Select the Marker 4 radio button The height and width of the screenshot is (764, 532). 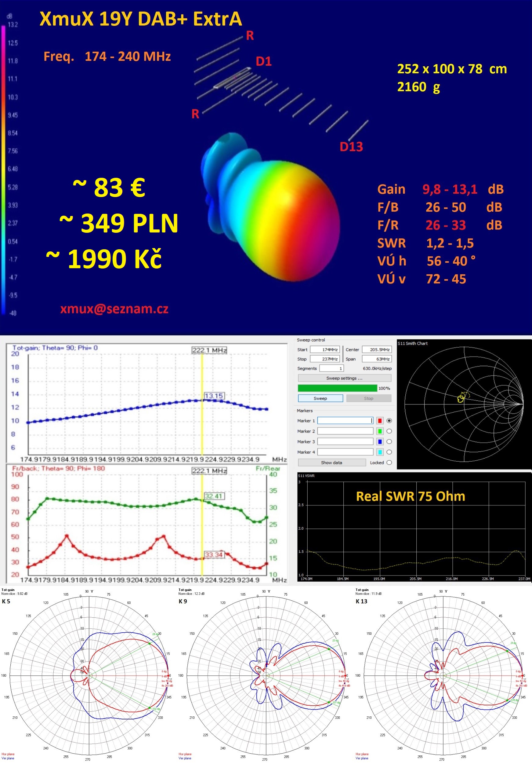[x=389, y=452]
